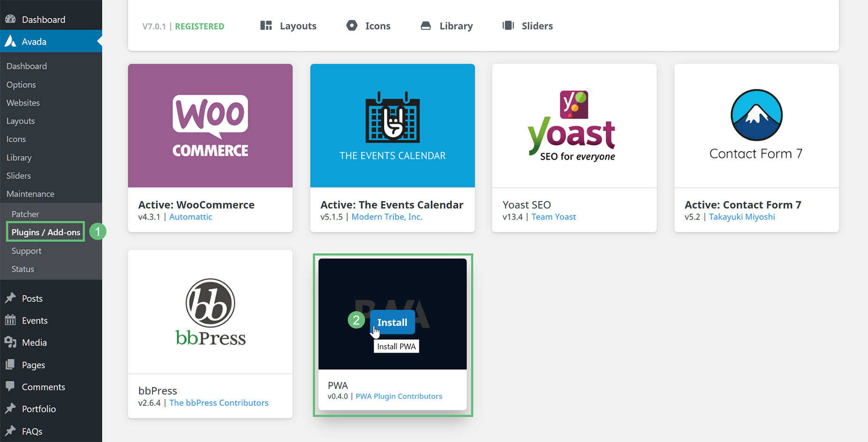Click the v13.4 Yoast version text
The image size is (868, 442).
click(512, 217)
